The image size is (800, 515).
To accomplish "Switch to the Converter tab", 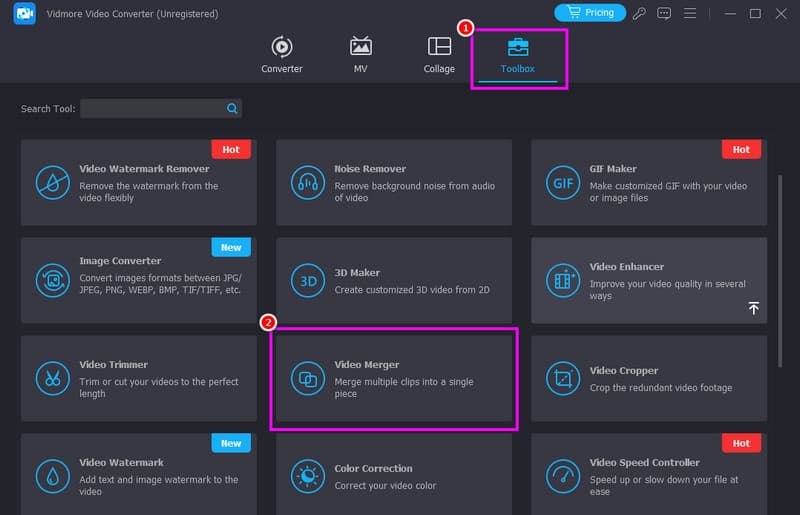I will tap(282, 55).
